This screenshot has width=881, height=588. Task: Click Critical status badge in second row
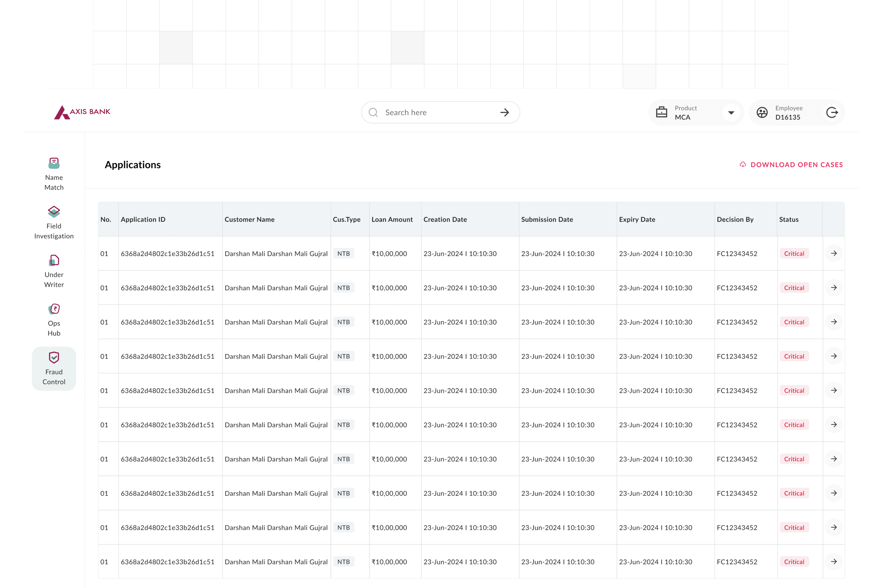(x=794, y=288)
